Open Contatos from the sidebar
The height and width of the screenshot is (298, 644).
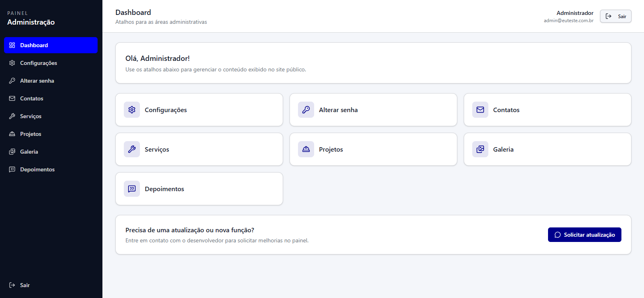point(51,98)
